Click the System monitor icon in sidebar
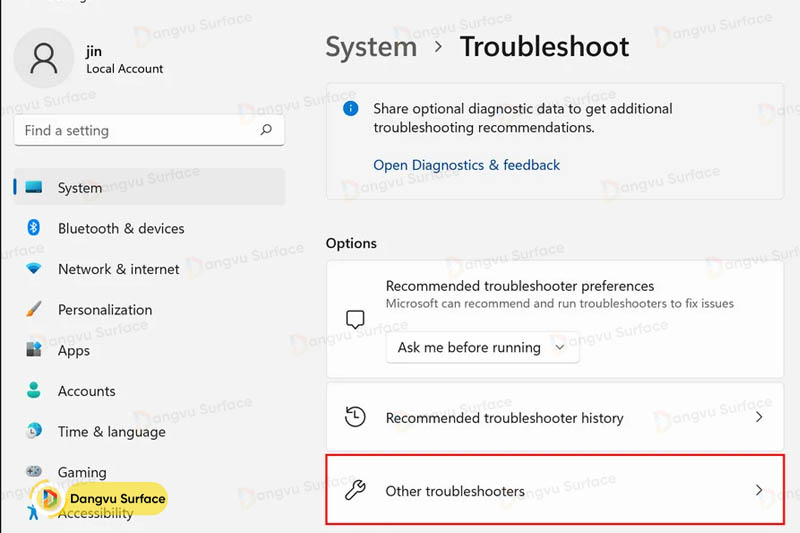800x533 pixels. click(34, 187)
